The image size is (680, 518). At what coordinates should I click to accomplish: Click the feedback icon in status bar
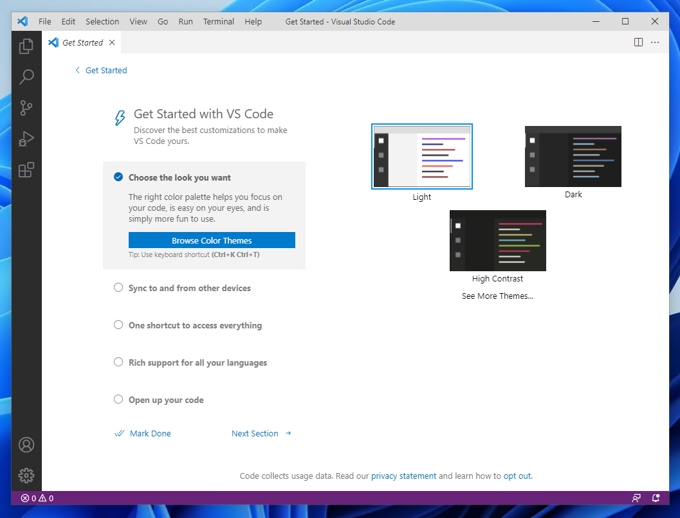(636, 498)
